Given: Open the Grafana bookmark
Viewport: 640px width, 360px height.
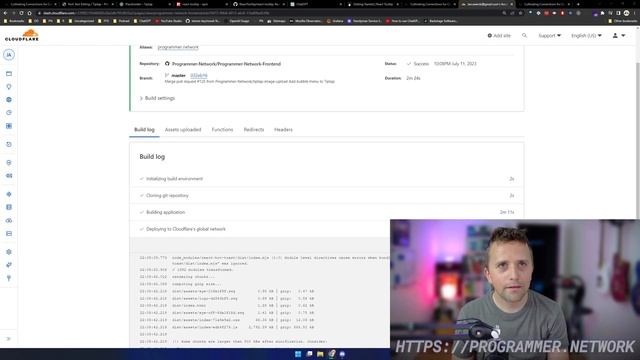Looking at the screenshot, I should pos(335,21).
